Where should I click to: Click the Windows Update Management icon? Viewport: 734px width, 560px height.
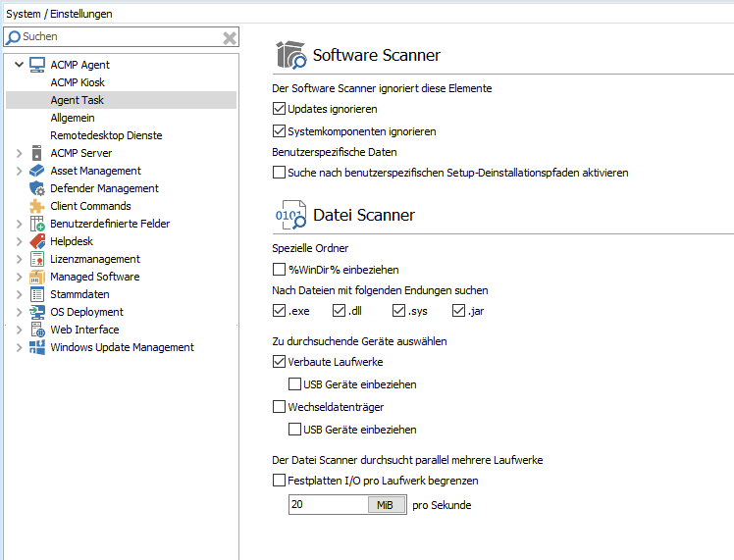[x=37, y=347]
